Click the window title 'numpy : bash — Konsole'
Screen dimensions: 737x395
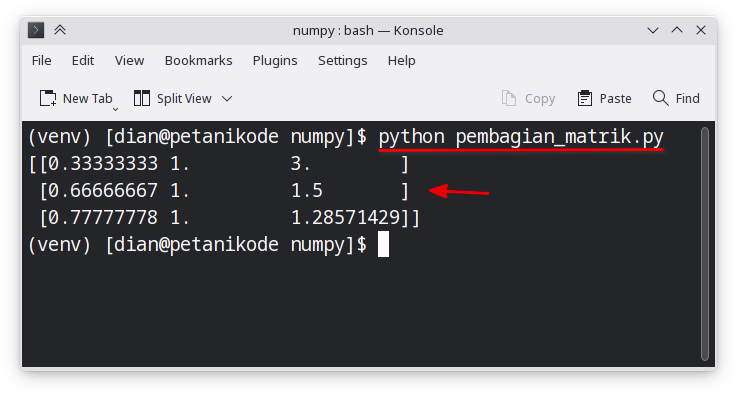368,31
